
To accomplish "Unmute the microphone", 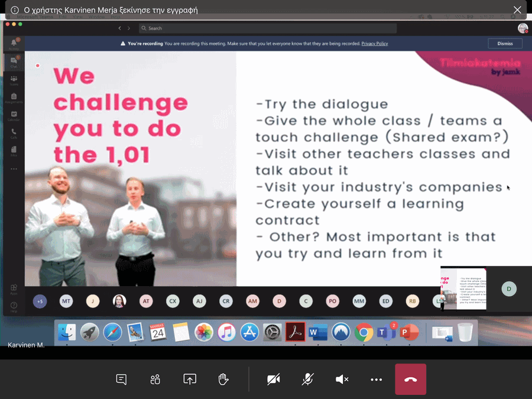I will coord(307,379).
